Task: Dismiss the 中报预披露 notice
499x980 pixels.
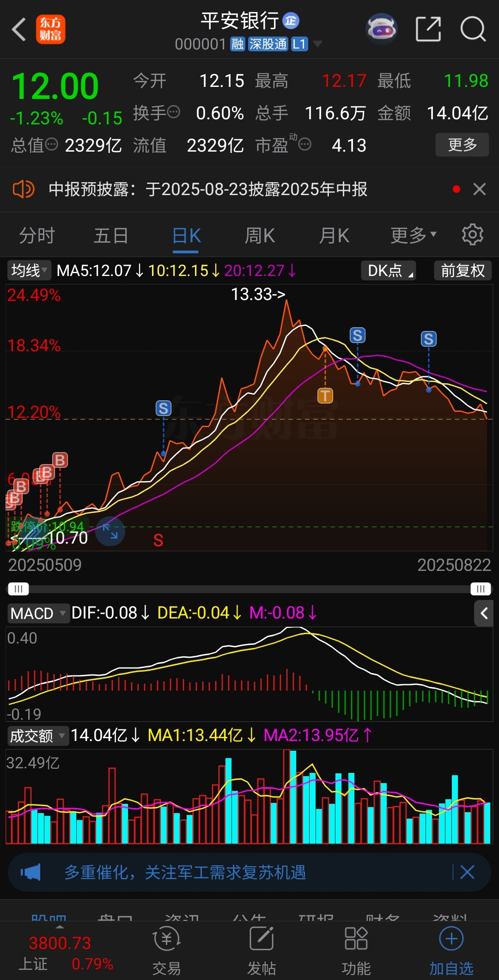Action: tap(480, 189)
